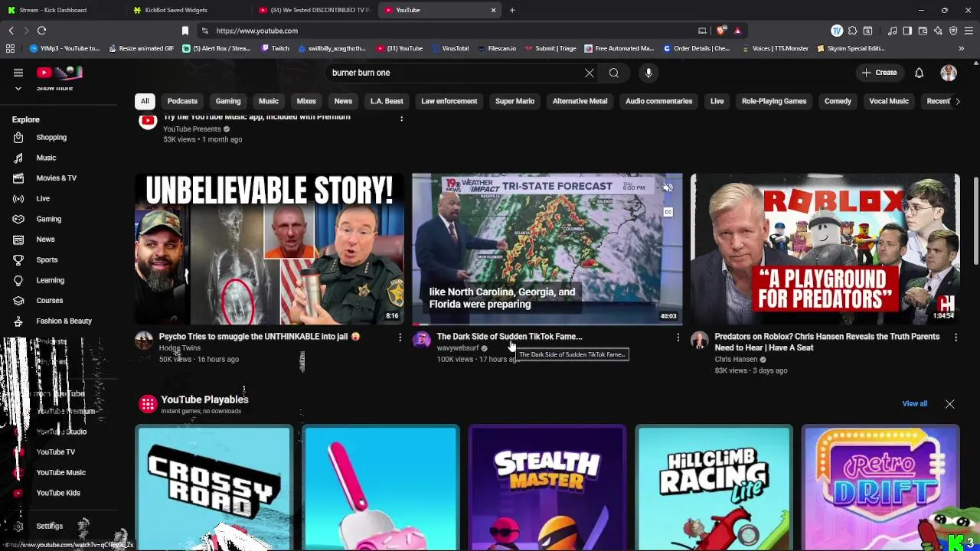Viewport: 980px width, 551px height.
Task: Open the Roblox predators video thumbnail
Action: click(x=825, y=249)
